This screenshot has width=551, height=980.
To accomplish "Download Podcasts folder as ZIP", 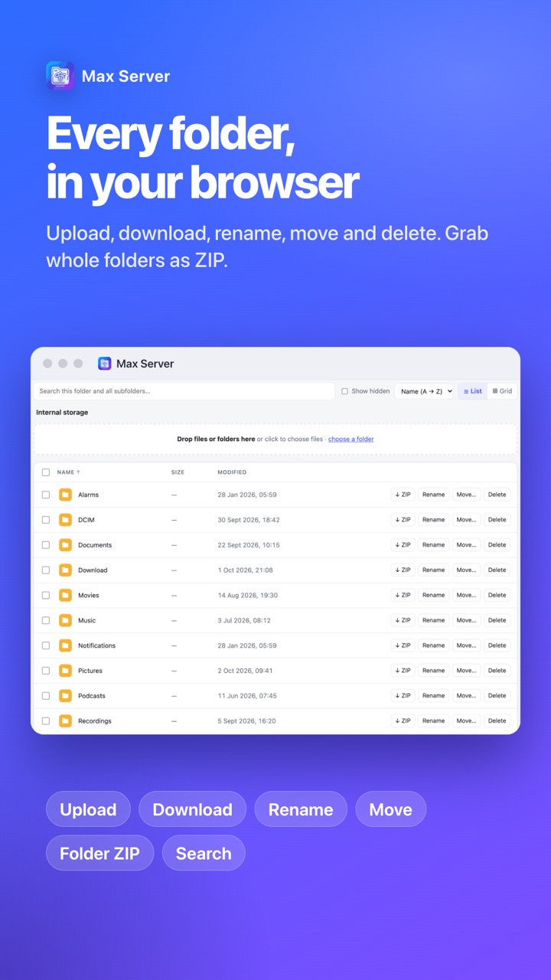I will point(403,696).
